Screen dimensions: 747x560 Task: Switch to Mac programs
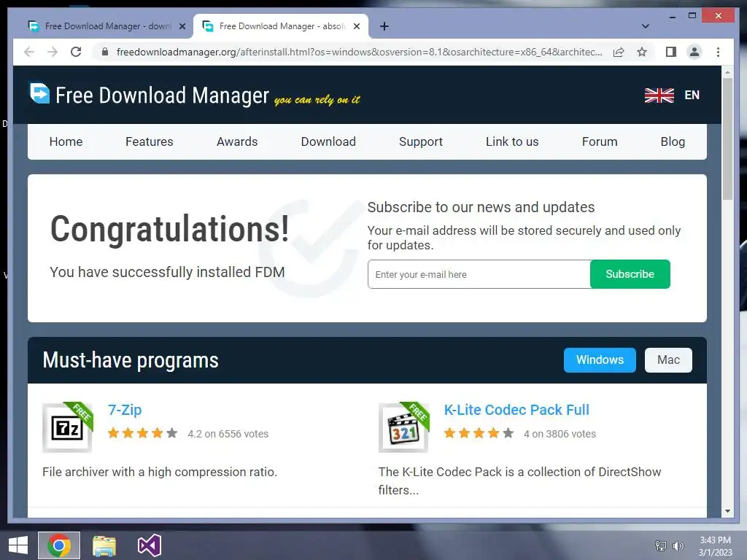coord(668,359)
